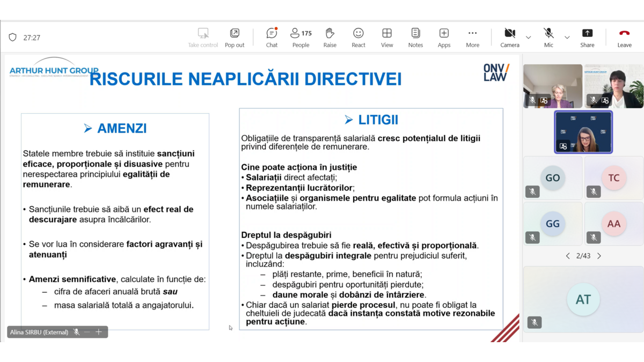Pop out the shared content
The width and height of the screenshot is (644, 362).
[235, 38]
